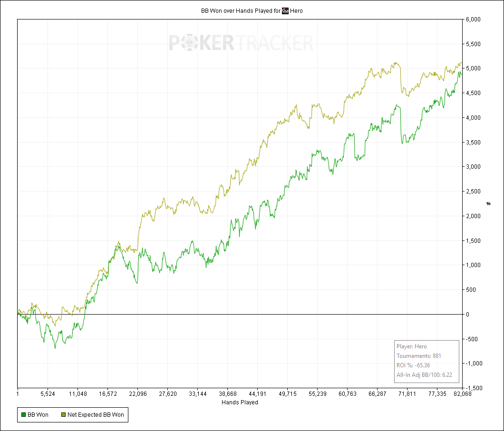Click the 27,620 x-axis tick label
Screen dimensions: 504x431
(168, 394)
